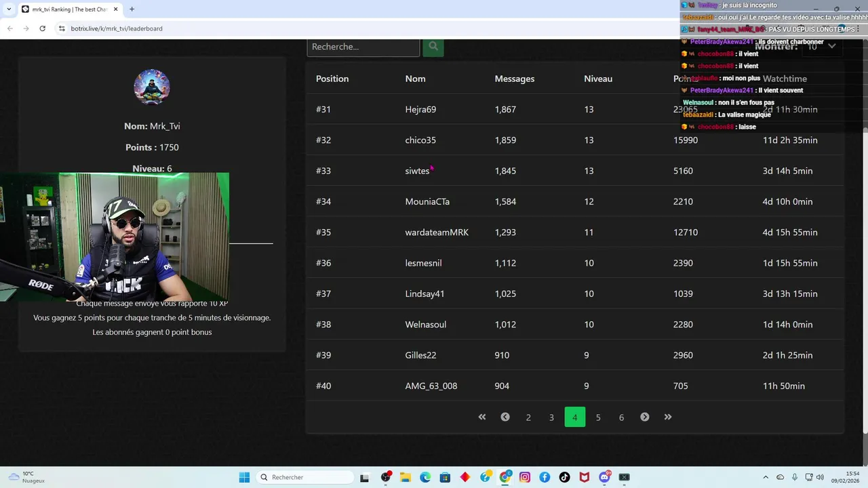
Task: Select page 5 in pagination
Action: click(598, 417)
